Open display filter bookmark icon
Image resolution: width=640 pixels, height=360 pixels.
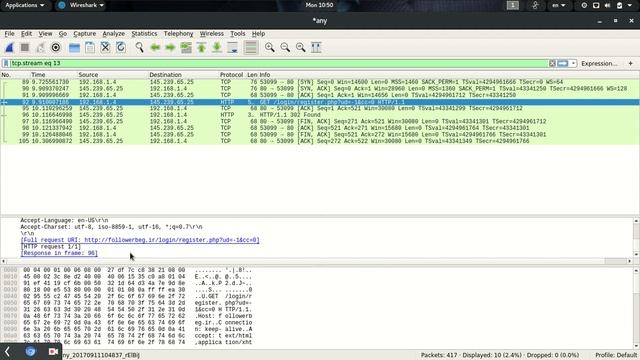(6, 63)
